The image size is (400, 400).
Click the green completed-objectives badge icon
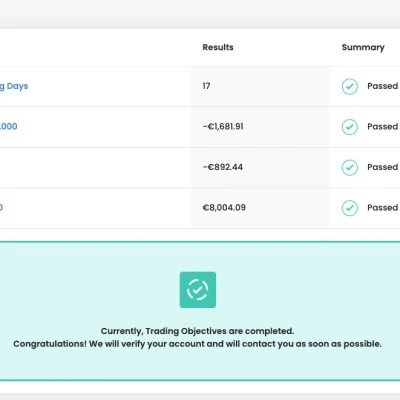(x=198, y=290)
